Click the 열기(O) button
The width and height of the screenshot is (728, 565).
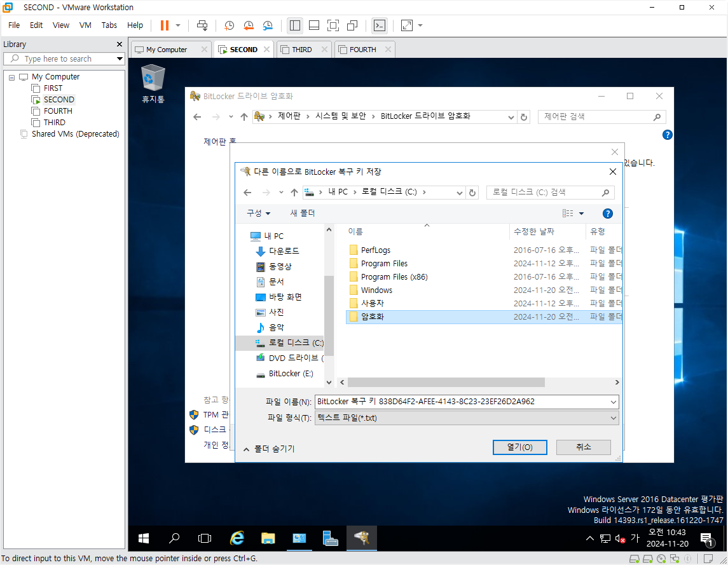pyautogui.click(x=519, y=447)
